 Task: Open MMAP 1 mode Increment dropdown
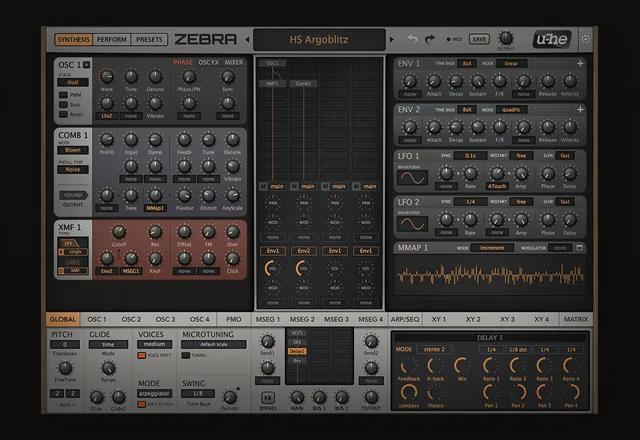tap(492, 248)
